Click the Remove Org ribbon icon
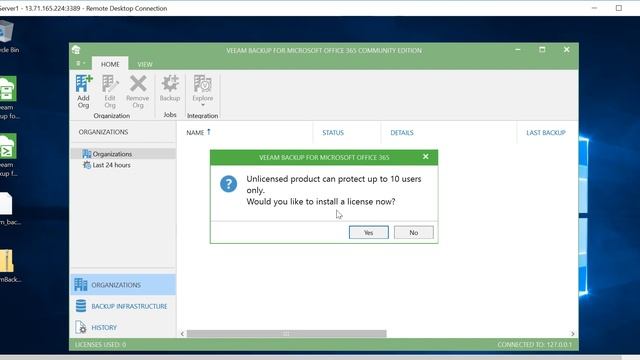Screen dimensions: 640x360 click(138, 91)
